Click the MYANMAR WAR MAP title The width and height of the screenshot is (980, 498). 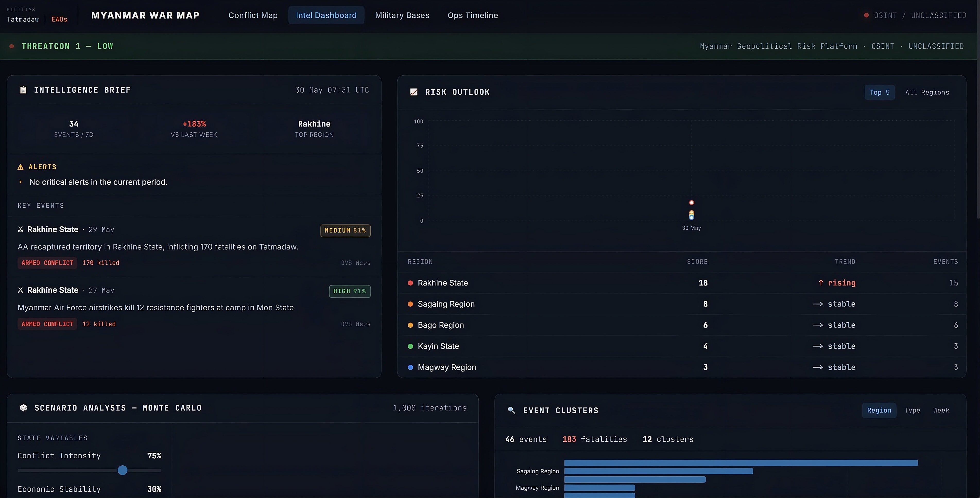[x=145, y=15]
